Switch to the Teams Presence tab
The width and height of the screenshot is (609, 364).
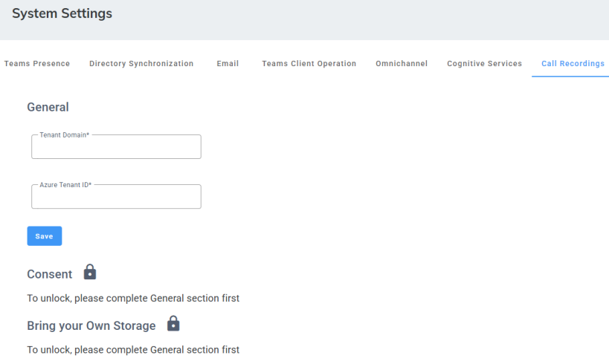(37, 64)
